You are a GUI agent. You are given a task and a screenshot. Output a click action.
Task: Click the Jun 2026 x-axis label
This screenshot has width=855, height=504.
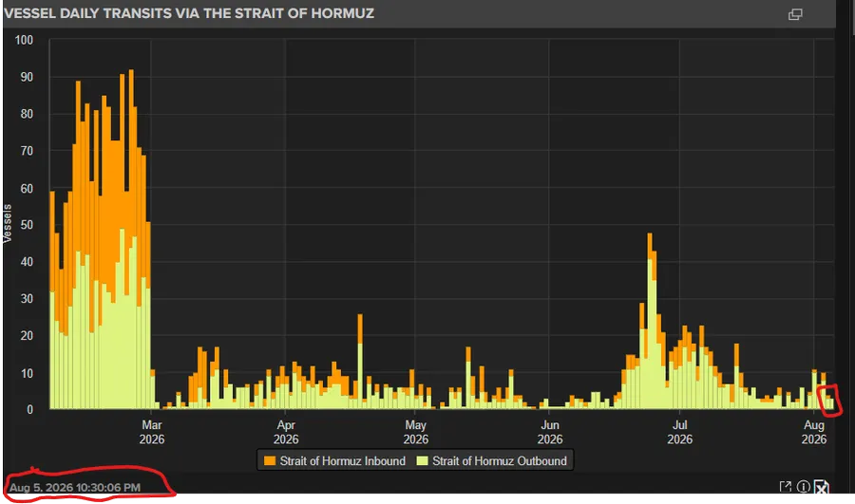[x=550, y=432]
